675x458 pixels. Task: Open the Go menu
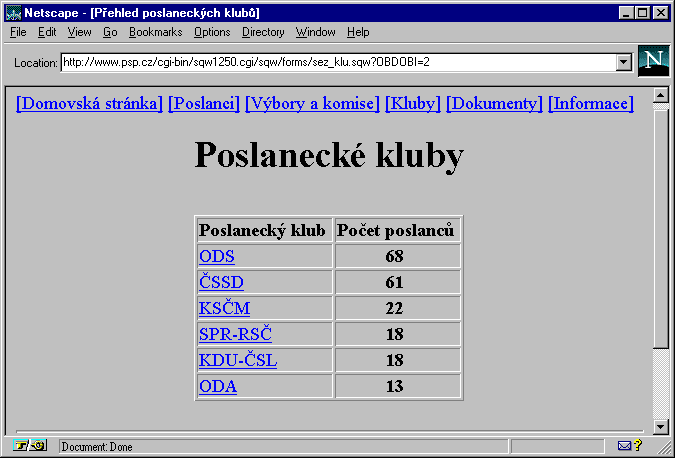pyautogui.click(x=110, y=32)
